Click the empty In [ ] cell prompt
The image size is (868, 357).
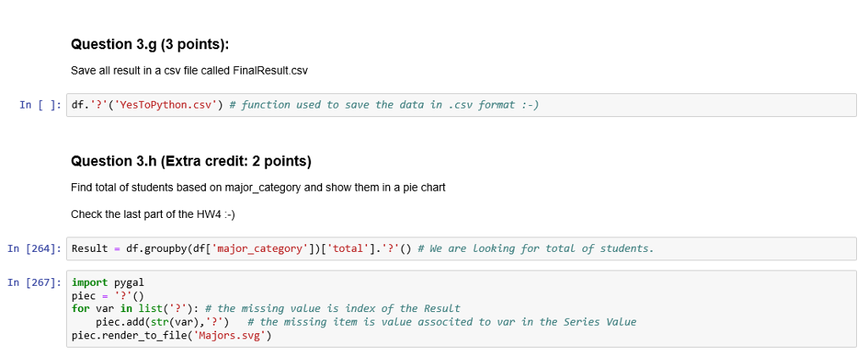(40, 105)
